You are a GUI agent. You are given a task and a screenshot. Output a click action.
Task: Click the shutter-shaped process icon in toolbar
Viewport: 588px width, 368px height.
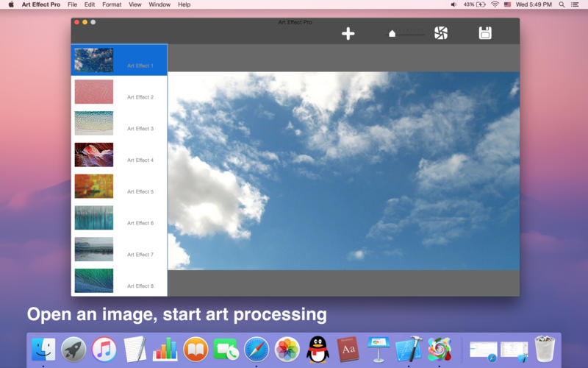click(x=440, y=33)
